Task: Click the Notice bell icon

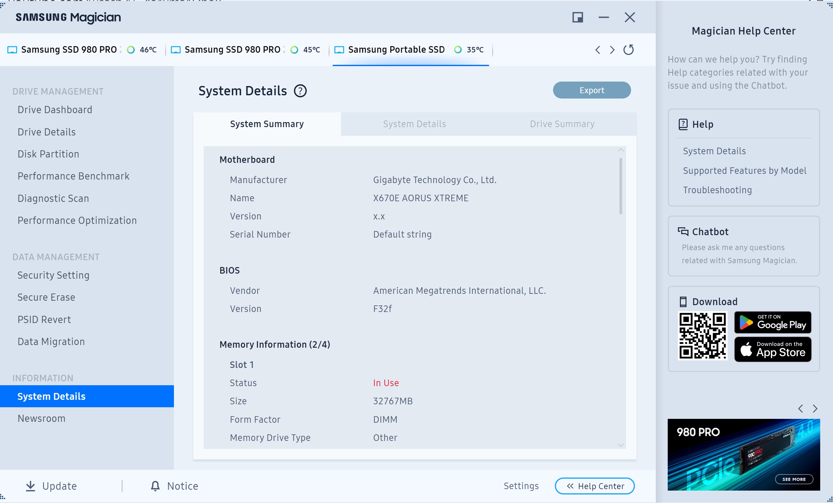Action: (155, 486)
